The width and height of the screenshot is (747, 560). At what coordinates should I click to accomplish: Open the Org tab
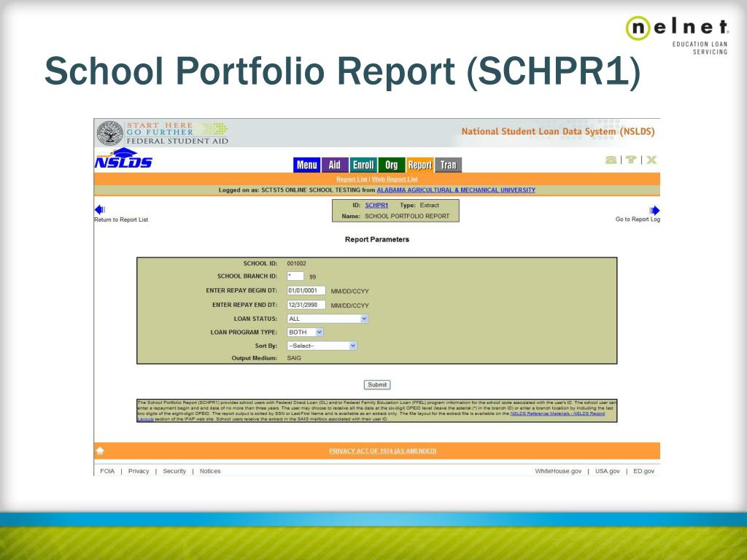pyautogui.click(x=391, y=165)
